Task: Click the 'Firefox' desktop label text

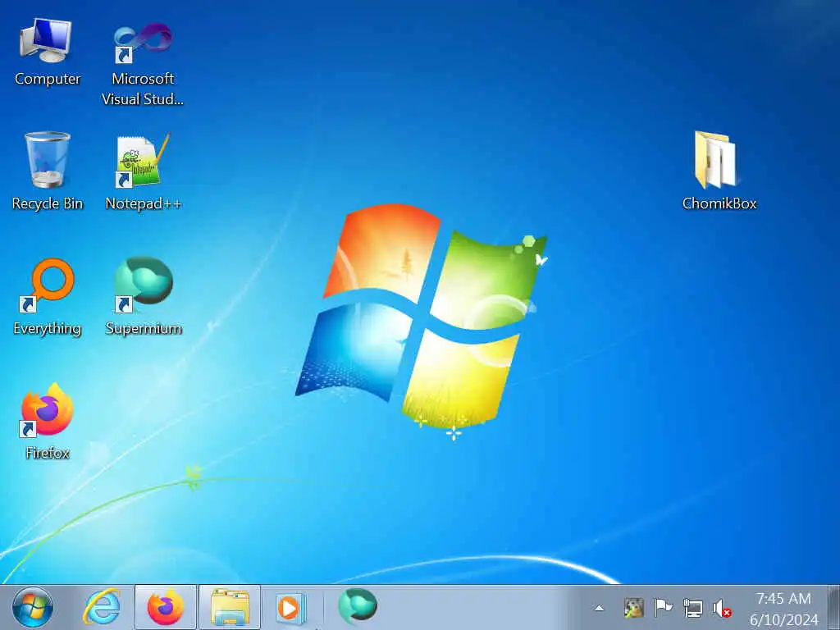Action: [48, 453]
